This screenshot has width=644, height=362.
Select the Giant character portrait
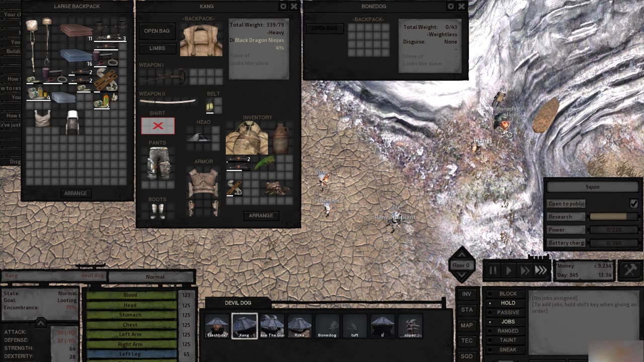click(x=272, y=326)
